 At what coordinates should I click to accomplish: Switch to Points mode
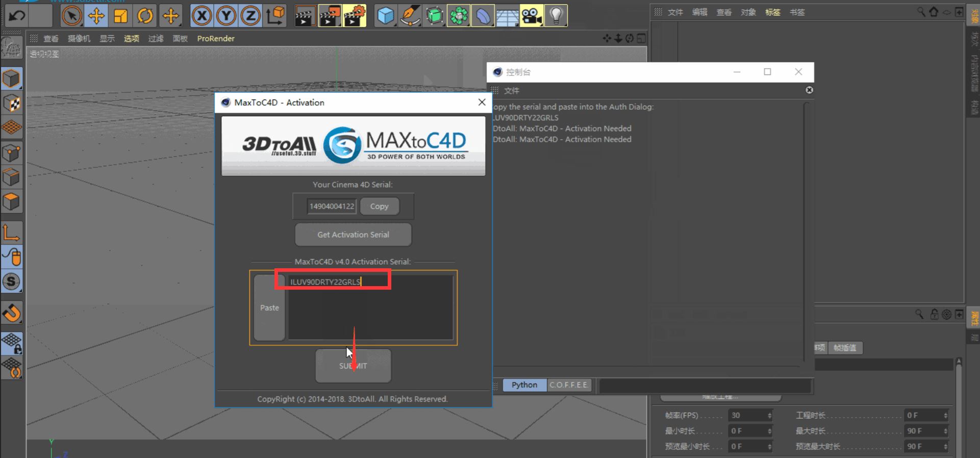(12, 153)
